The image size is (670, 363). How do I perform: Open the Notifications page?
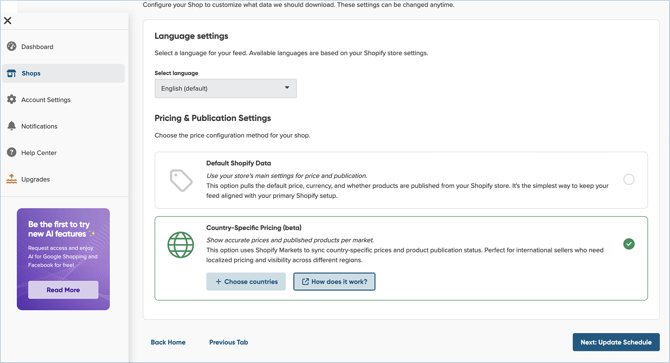click(63, 126)
